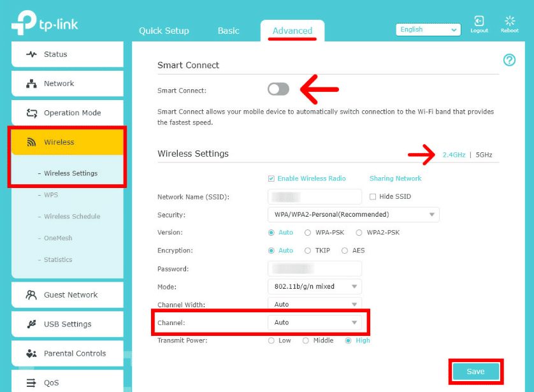Viewport: 534px width, 392px height.
Task: Open the language selector dropdown
Action: [428, 29]
